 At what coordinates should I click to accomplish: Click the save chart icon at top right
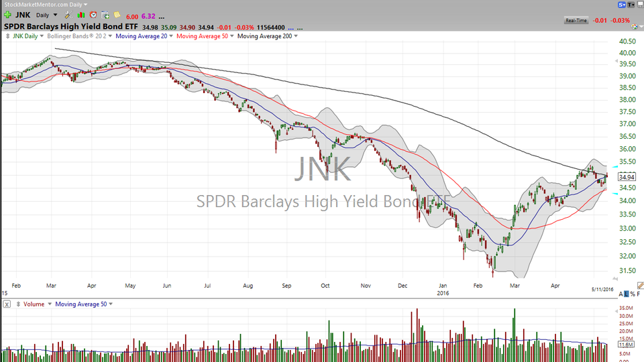(x=639, y=5)
